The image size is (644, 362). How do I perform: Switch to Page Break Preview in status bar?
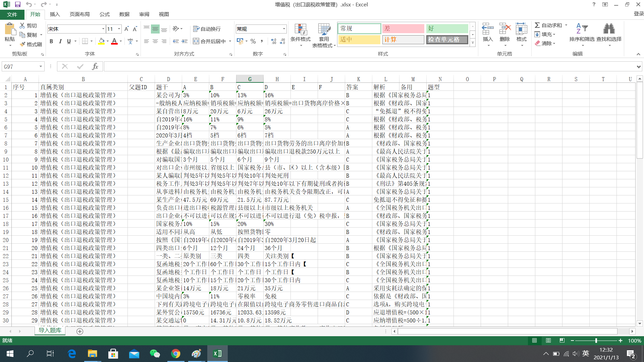[x=562, y=341]
